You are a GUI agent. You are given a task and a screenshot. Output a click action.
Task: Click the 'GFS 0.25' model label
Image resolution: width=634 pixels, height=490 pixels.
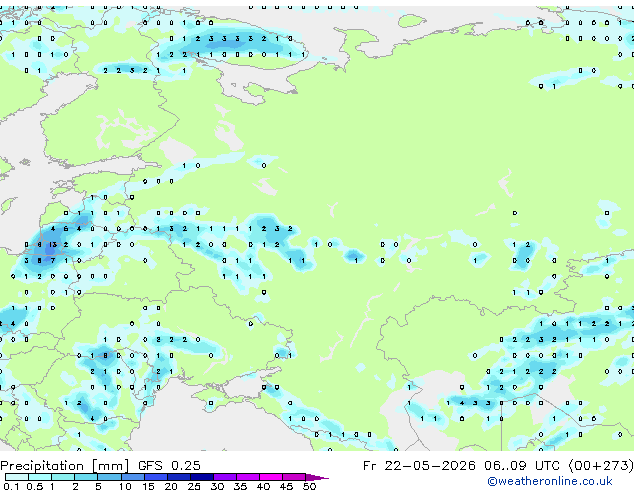169,466
